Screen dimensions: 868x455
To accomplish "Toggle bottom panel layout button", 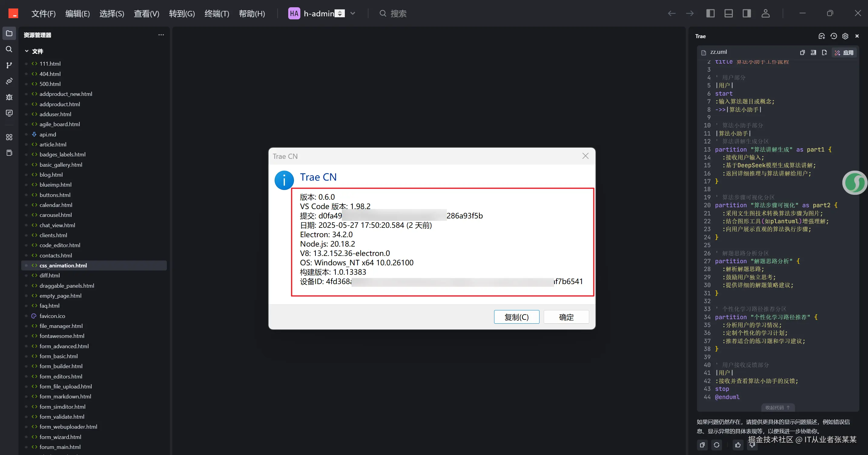I will 728,14.
